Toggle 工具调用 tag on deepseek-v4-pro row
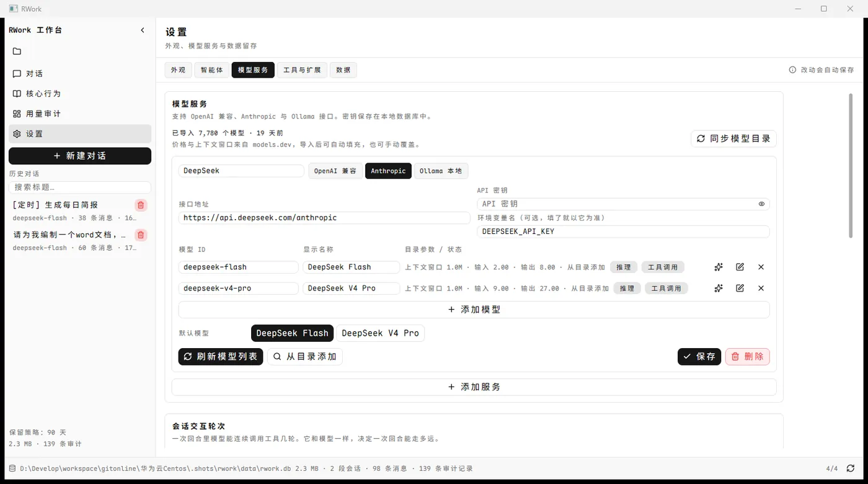This screenshot has height=484, width=868. click(666, 289)
